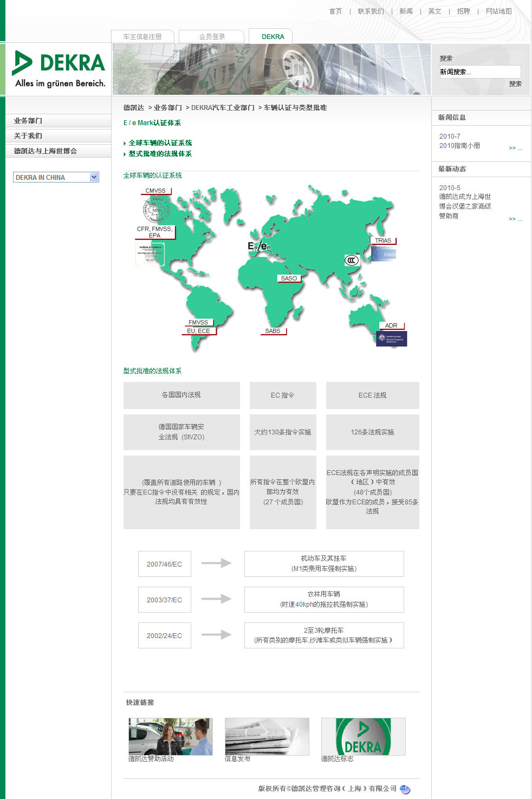Click the EC 指令 header cell
The image size is (532, 799).
(x=283, y=395)
